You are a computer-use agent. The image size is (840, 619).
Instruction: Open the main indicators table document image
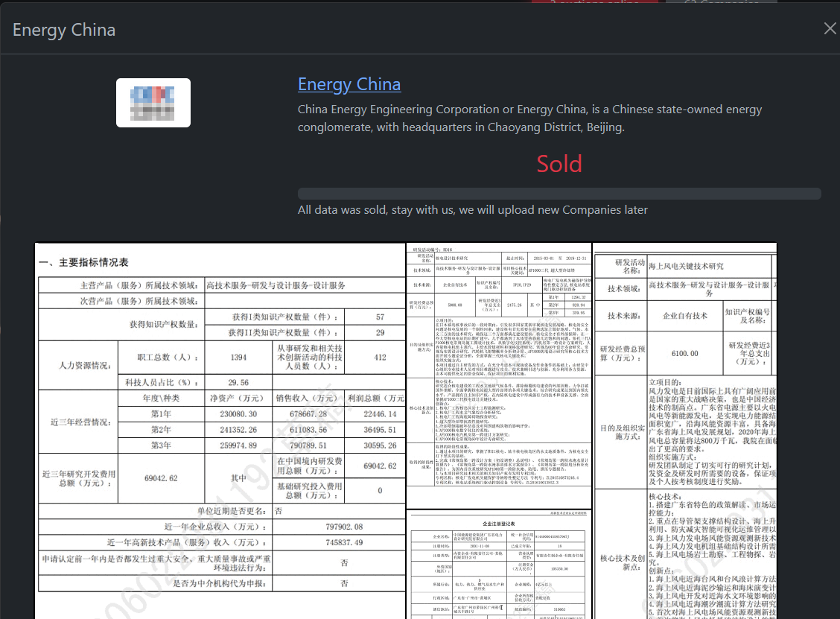pos(220,431)
